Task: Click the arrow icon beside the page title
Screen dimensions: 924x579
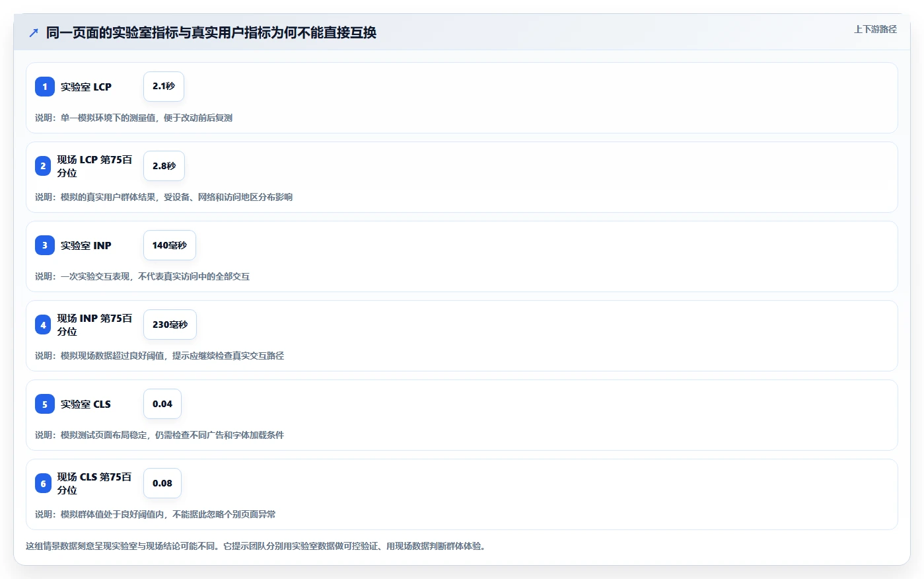Action: pos(34,32)
